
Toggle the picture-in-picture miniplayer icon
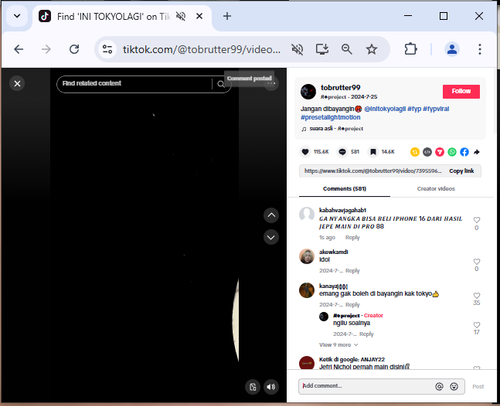pos(253,387)
